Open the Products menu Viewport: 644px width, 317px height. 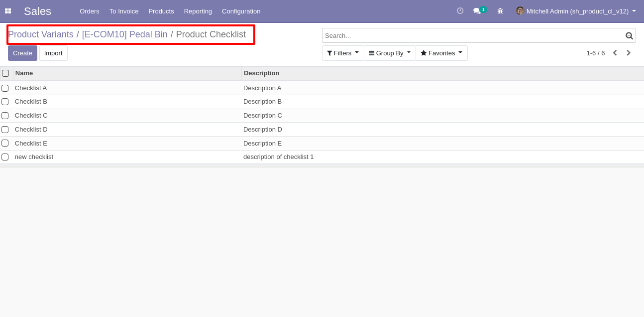161,11
